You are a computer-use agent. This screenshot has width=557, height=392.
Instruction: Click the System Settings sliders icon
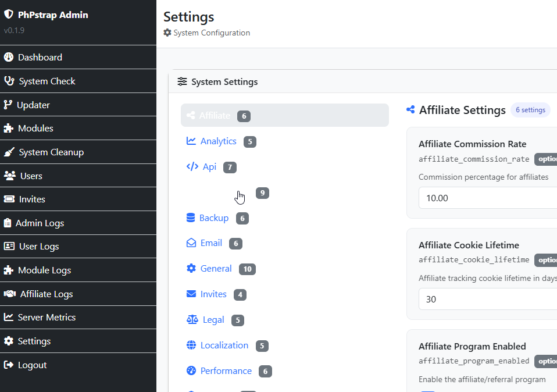[x=182, y=81]
